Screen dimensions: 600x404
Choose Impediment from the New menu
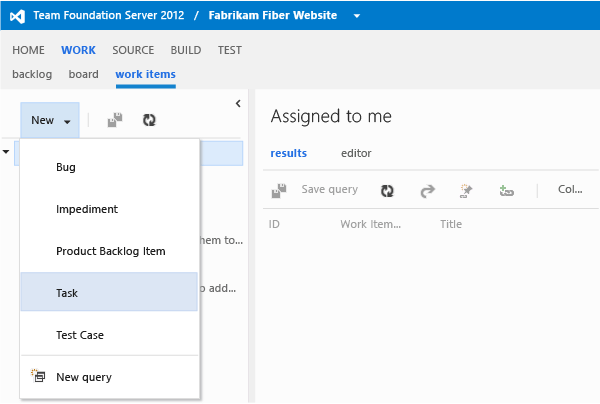(109, 209)
